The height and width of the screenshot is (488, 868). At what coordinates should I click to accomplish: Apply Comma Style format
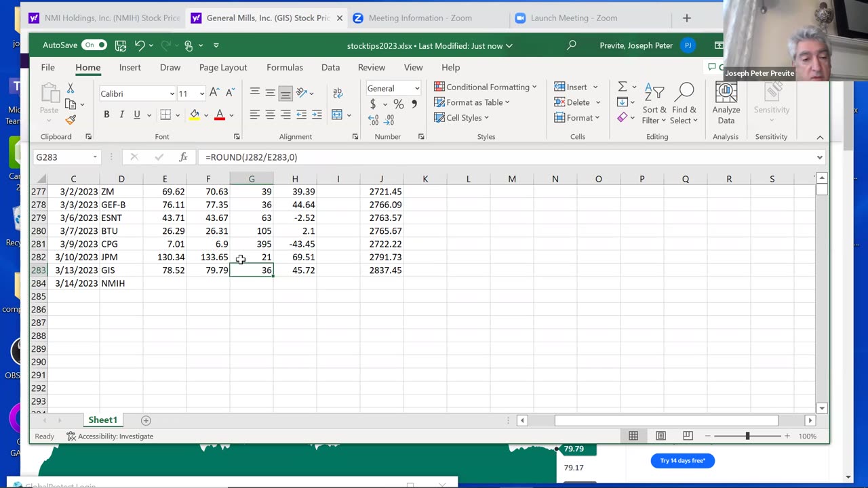click(x=414, y=104)
